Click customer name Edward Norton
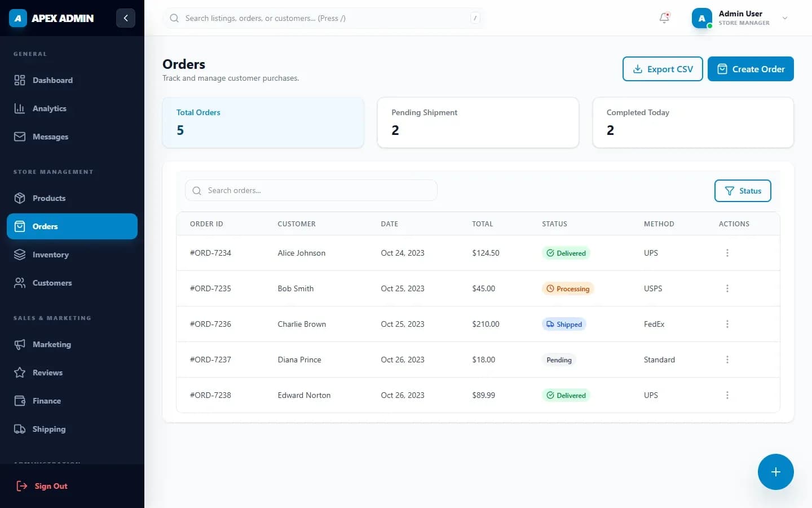Image resolution: width=812 pixels, height=508 pixels. (304, 395)
